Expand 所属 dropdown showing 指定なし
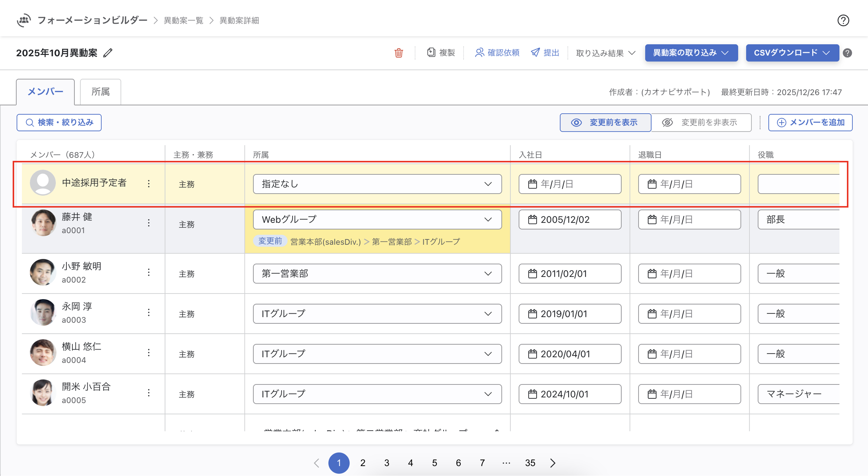Viewport: 868px width, 476px height. [377, 184]
